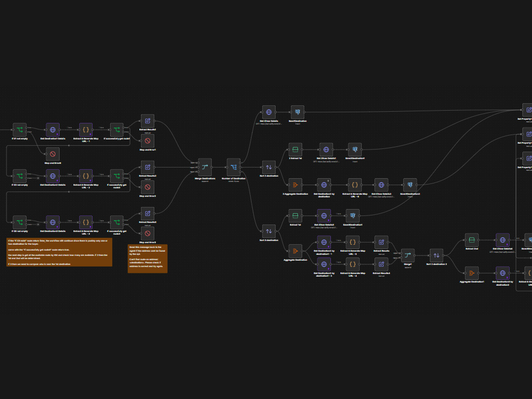Select orange sticky note about 'If D3 exist' node

pyautogui.click(x=60, y=252)
